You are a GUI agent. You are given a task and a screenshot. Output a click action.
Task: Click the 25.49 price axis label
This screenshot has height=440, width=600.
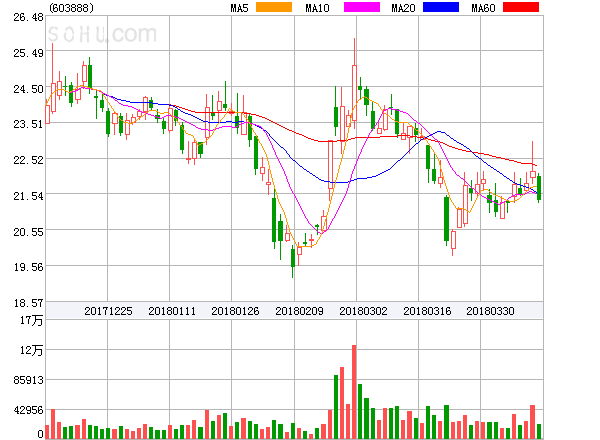29,53
